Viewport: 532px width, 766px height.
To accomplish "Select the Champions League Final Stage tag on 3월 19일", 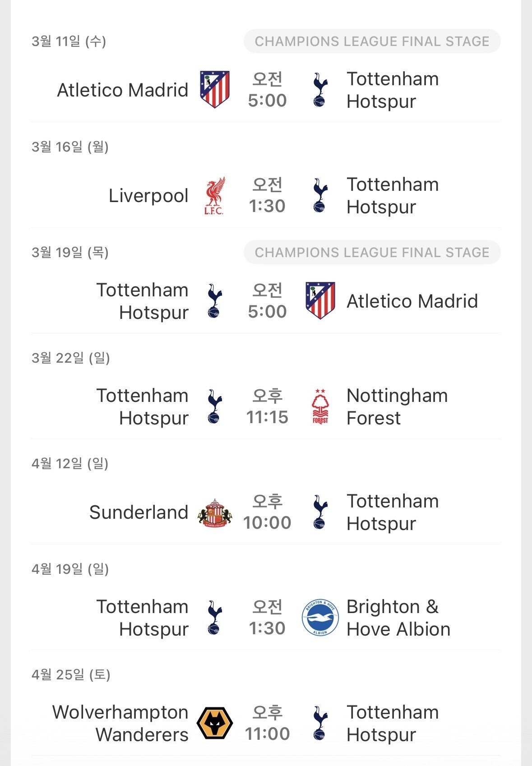I will [x=372, y=252].
